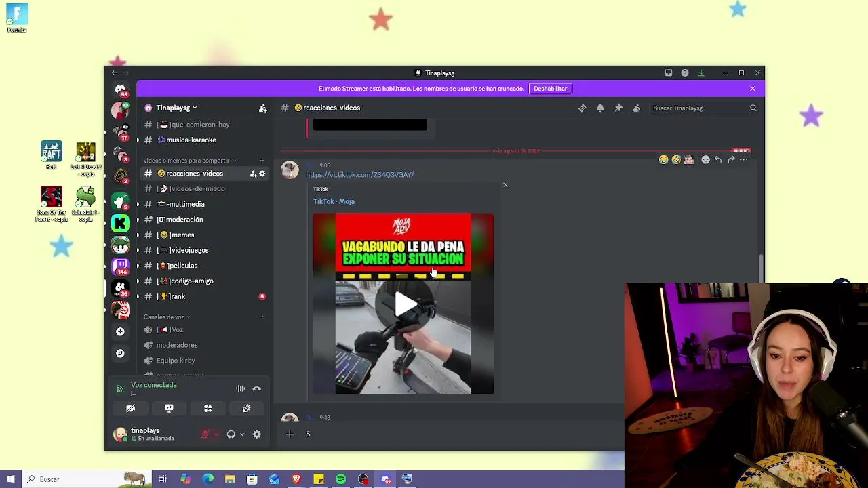Invite people to Tinaplaysg server icon
Screen dimensions: 868x488
262,108
